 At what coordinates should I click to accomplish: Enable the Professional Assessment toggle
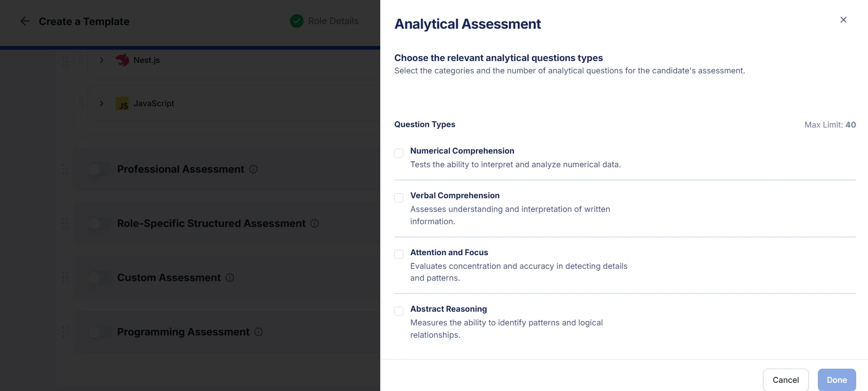99,169
